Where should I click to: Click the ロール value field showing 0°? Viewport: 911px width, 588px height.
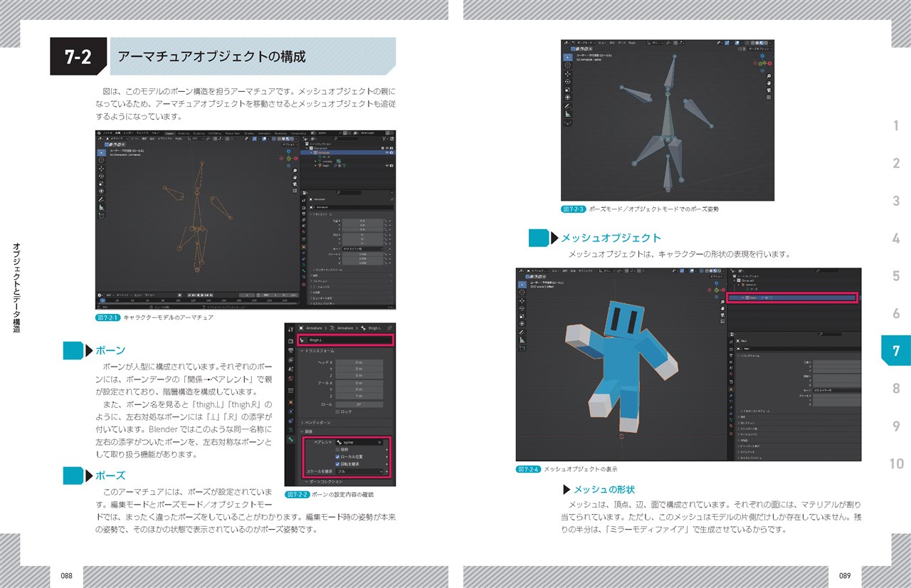click(x=359, y=404)
